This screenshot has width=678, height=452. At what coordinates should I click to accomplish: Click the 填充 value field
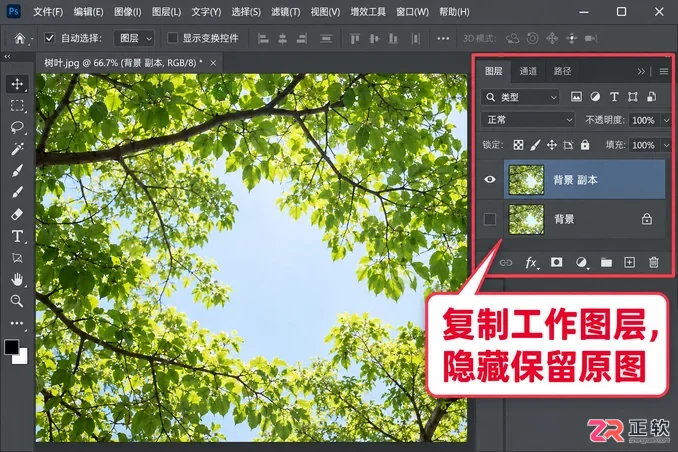[644, 145]
